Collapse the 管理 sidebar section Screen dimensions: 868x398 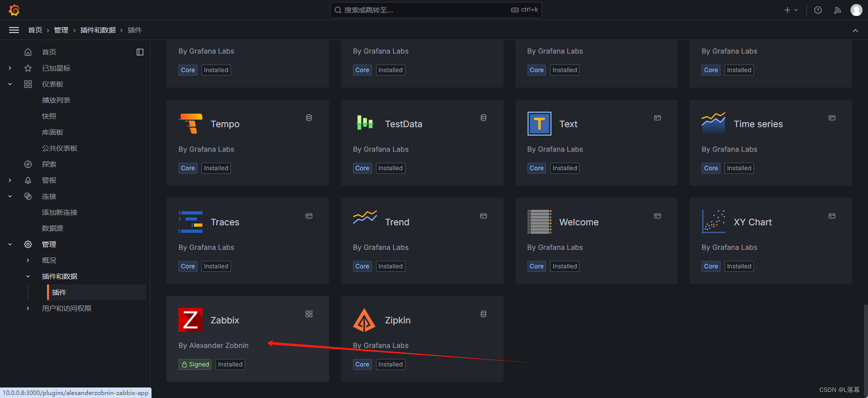pos(10,244)
